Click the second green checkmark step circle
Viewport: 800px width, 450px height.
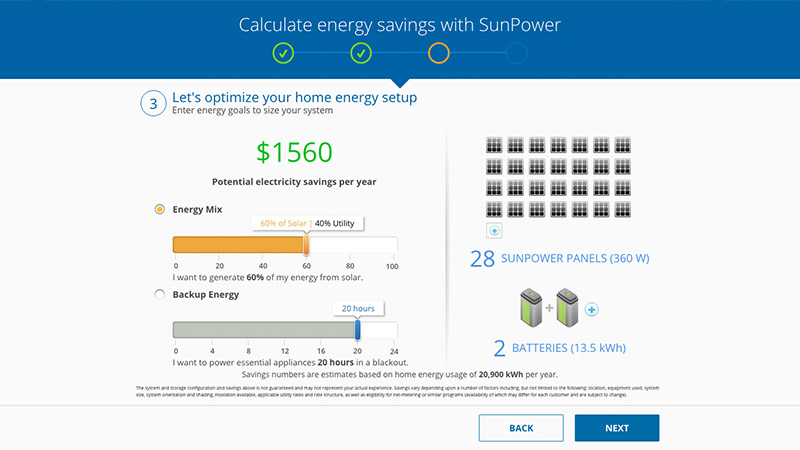361,53
